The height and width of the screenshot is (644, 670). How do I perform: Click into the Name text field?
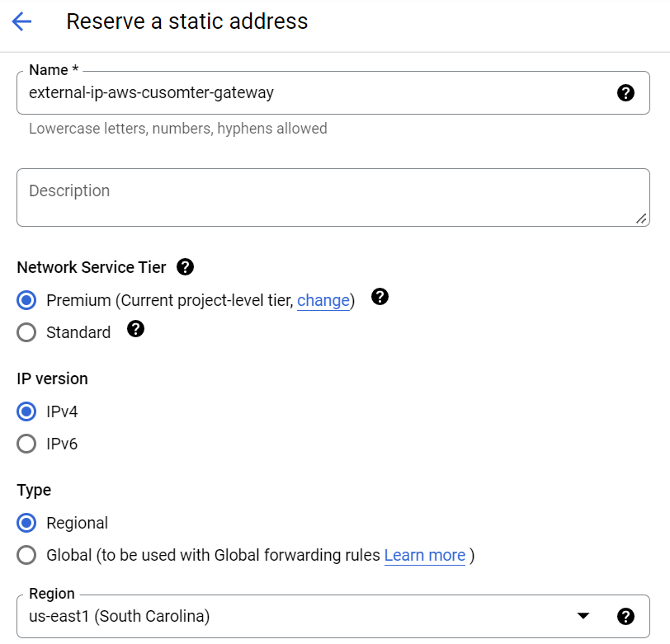[314, 93]
